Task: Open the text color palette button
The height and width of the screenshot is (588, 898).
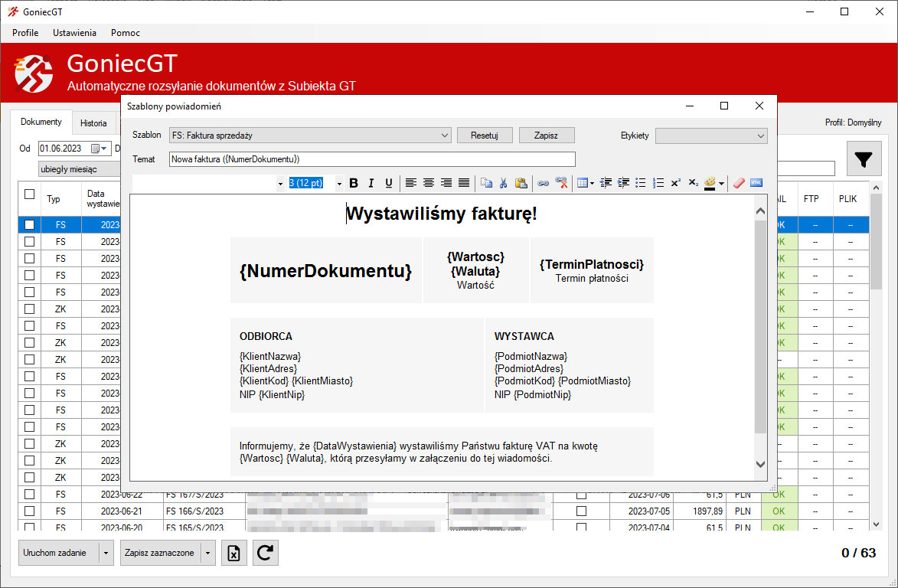Action: (x=710, y=183)
